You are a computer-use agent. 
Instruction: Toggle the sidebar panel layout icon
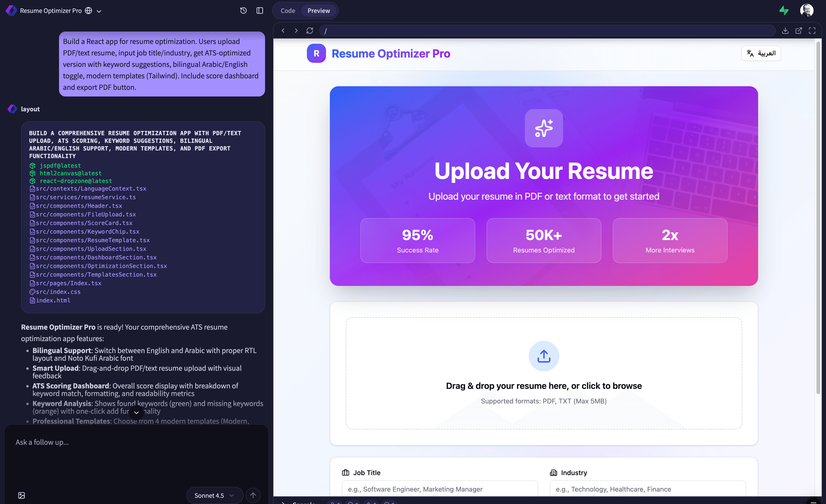pyautogui.click(x=260, y=10)
